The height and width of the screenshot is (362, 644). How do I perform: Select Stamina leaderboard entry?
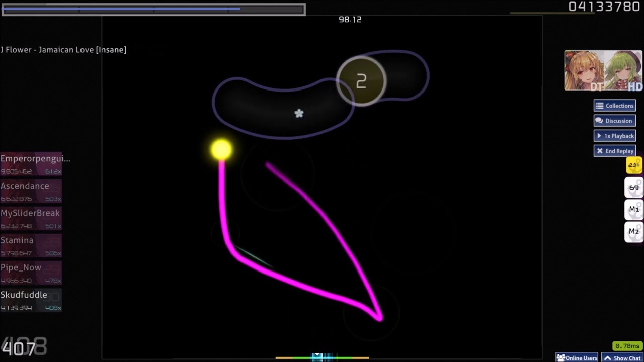(x=31, y=246)
